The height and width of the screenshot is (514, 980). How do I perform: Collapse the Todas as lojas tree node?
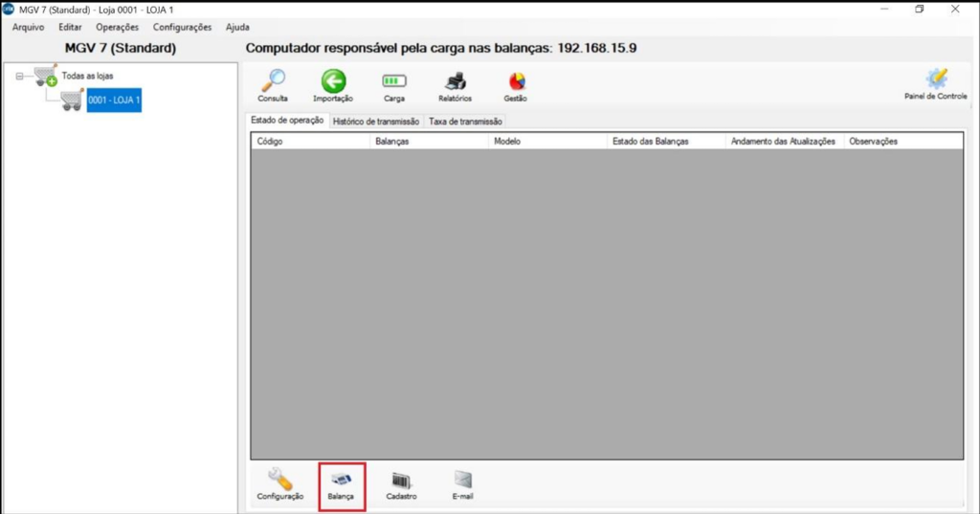click(x=19, y=77)
